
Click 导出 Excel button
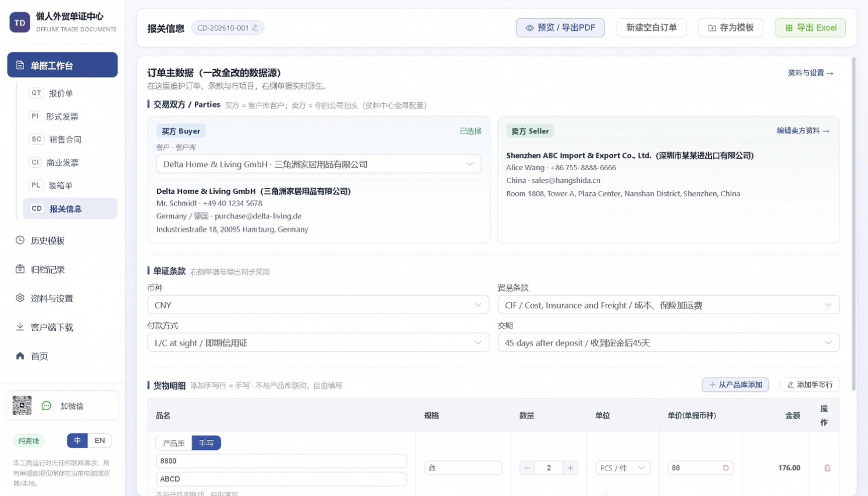tap(810, 28)
